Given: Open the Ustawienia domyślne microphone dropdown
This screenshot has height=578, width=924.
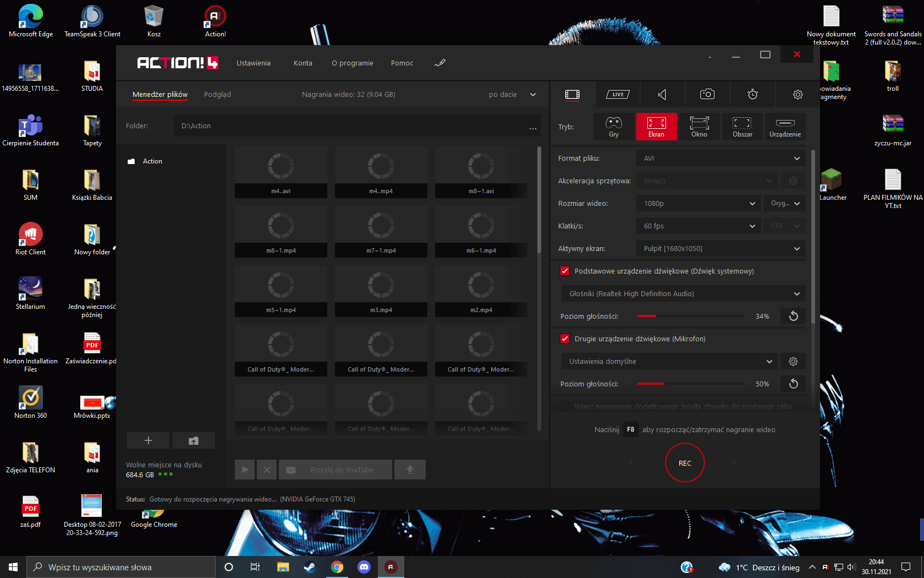Looking at the screenshot, I should click(669, 361).
